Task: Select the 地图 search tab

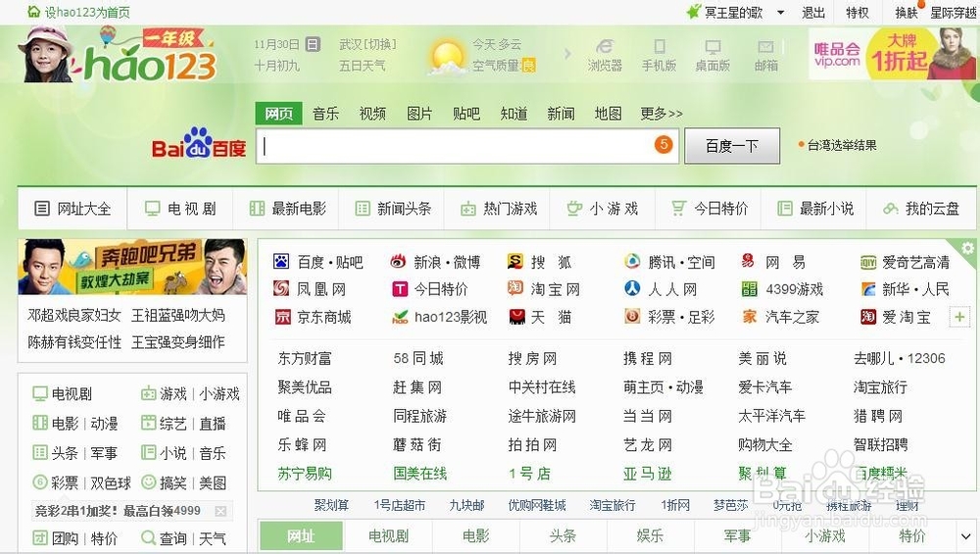Action: point(609,113)
